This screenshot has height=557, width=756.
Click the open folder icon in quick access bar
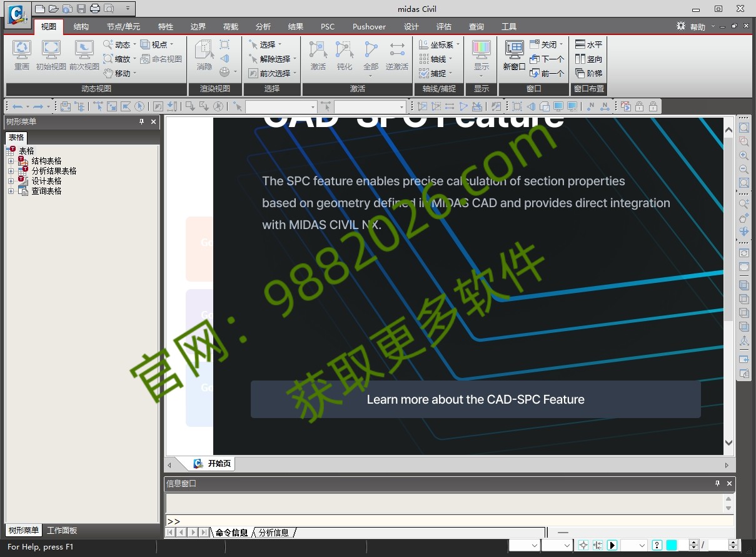54,9
